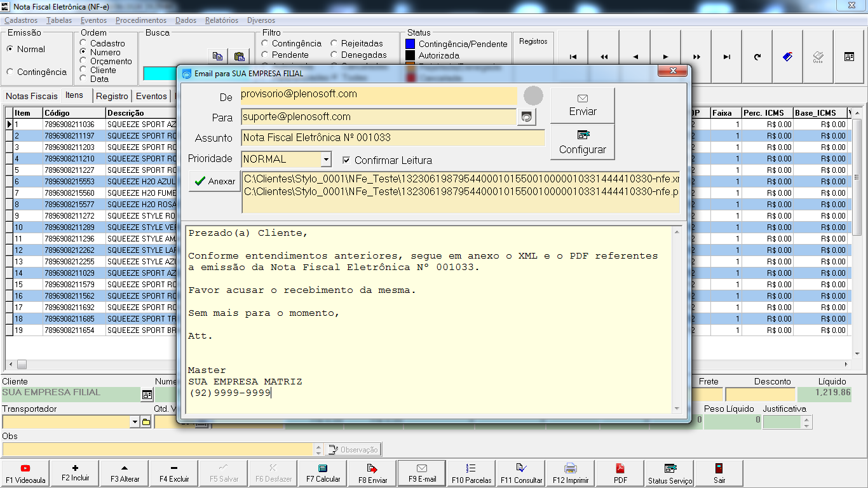Go to next record arrow
The width and height of the screenshot is (868, 488).
tap(665, 57)
